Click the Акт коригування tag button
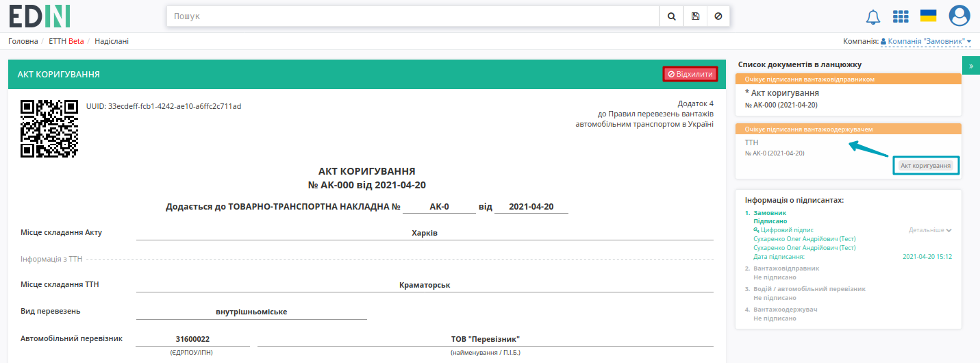 click(x=926, y=166)
